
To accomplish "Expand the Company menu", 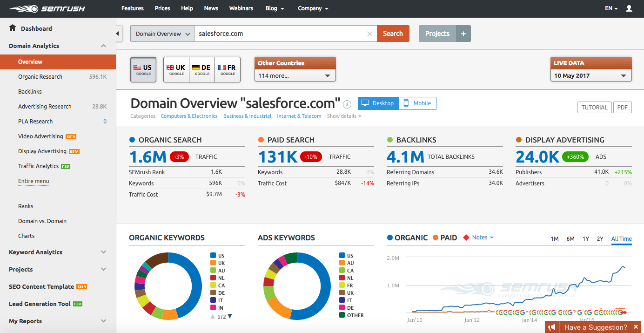I will [x=313, y=8].
